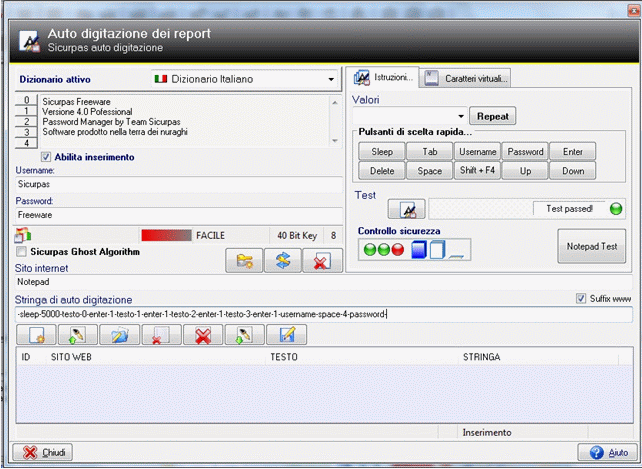Click the pen with down green arrow icon
The width and height of the screenshot is (642, 469).
tap(244, 335)
